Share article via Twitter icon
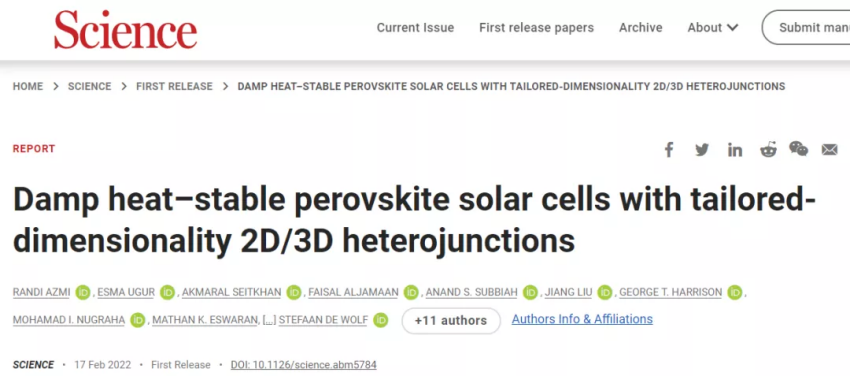 pyautogui.click(x=702, y=150)
